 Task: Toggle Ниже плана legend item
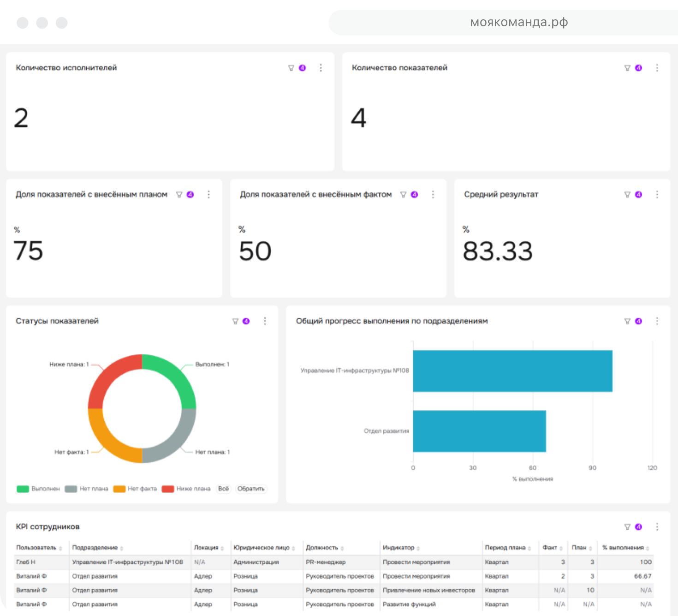pyautogui.click(x=186, y=489)
